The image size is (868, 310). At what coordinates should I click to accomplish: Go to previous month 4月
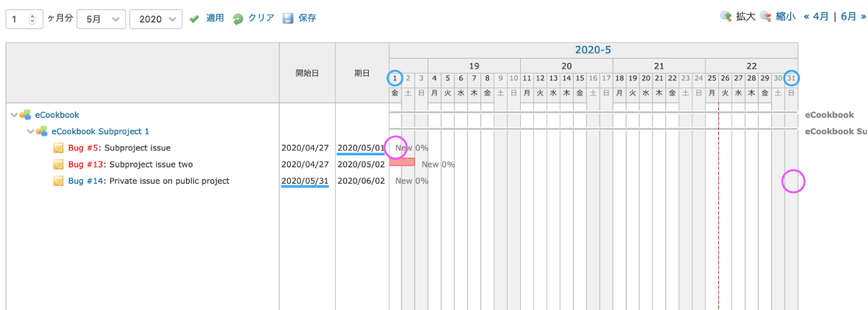[816, 17]
